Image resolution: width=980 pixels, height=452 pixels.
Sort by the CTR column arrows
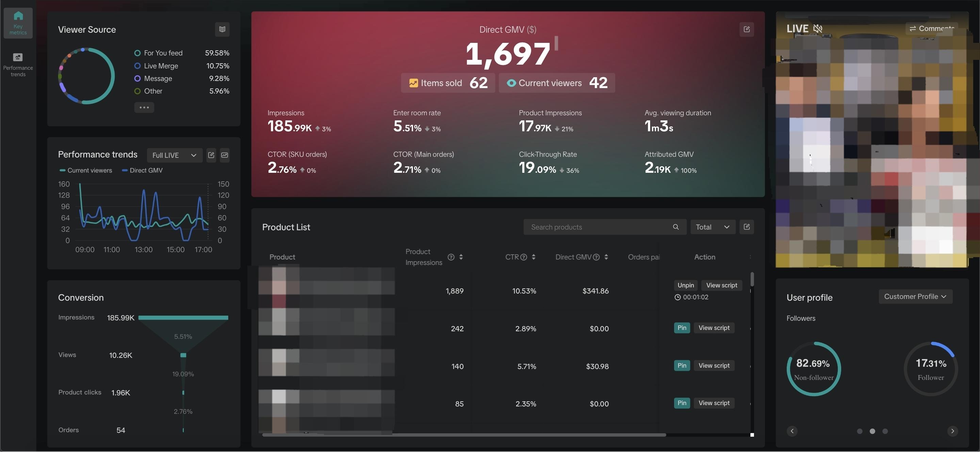coord(533,257)
